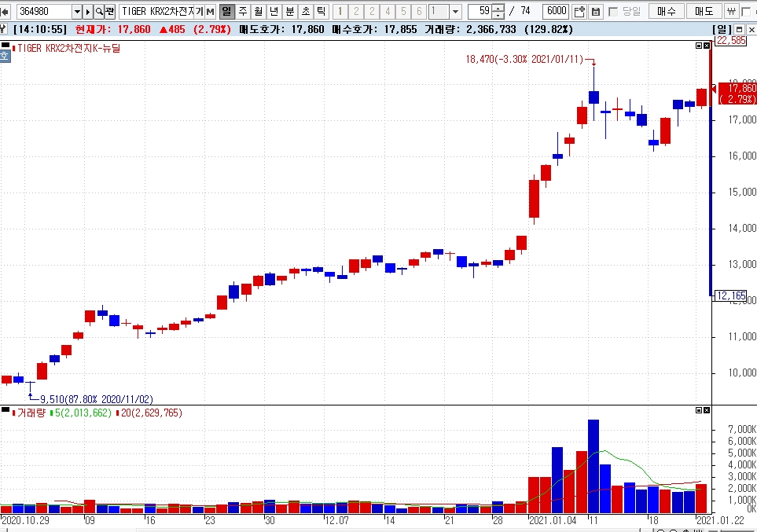757x532 pixels.
Task: Click the 매도 sell button
Action: (x=704, y=11)
